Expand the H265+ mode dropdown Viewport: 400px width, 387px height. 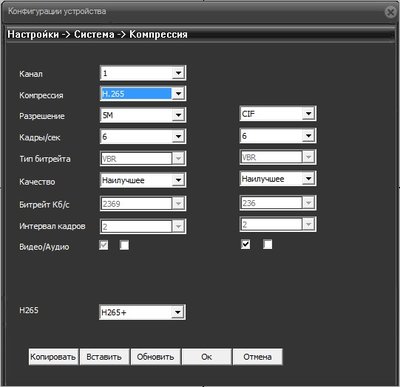pos(143,312)
